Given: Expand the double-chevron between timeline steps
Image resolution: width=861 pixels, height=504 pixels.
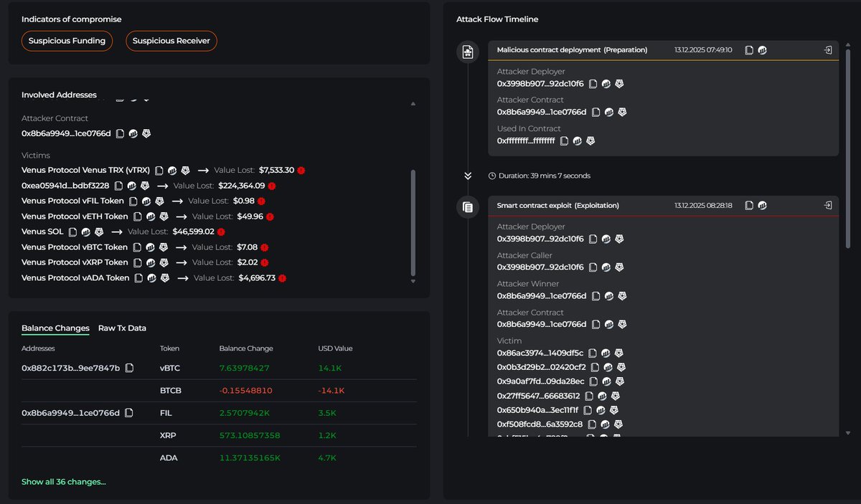Looking at the screenshot, I should (468, 176).
